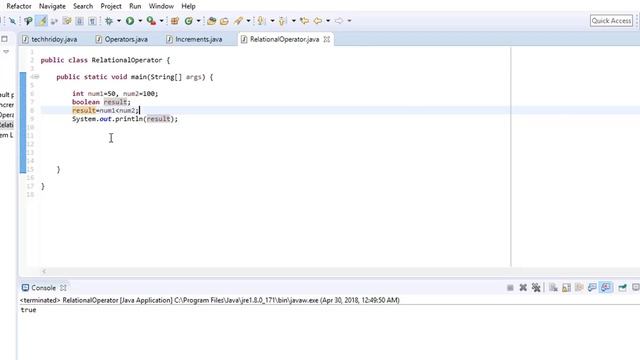The height and width of the screenshot is (360, 640).
Task: Go to Next Annotation arrow icon
Action: pos(261,21)
